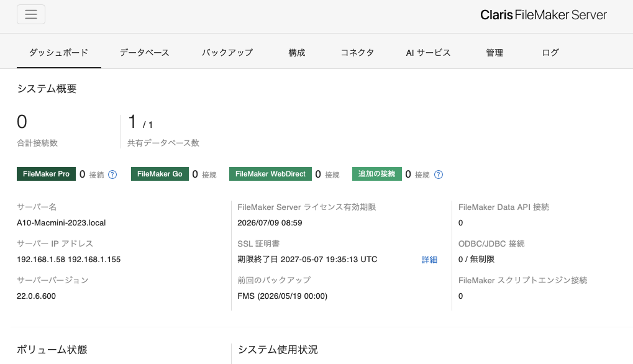Show the ログ tab
The height and width of the screenshot is (364, 633).
[x=550, y=52]
